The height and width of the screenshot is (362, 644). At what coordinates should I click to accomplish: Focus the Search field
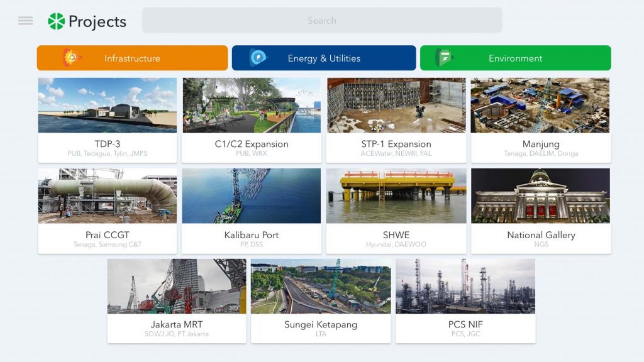tap(322, 20)
